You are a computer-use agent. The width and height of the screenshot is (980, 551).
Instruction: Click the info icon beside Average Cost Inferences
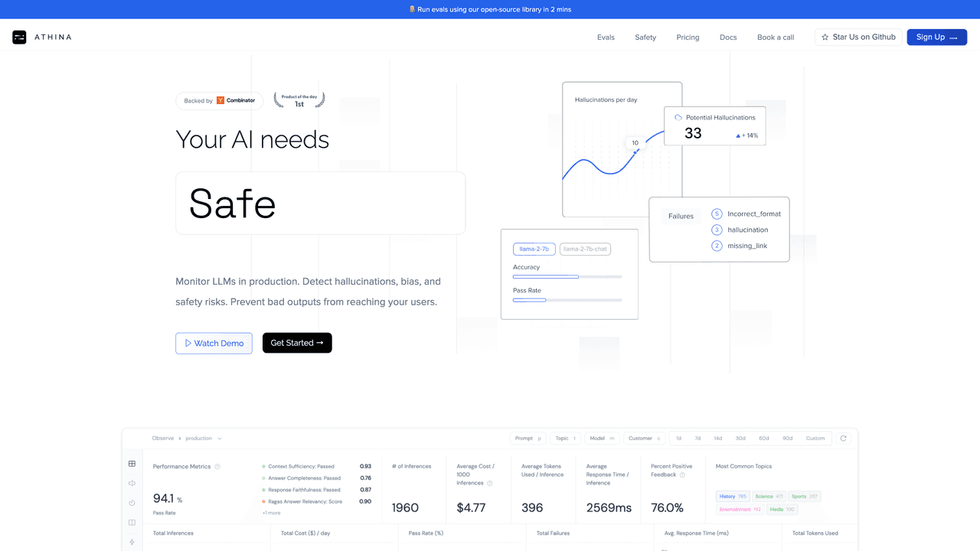pyautogui.click(x=490, y=483)
